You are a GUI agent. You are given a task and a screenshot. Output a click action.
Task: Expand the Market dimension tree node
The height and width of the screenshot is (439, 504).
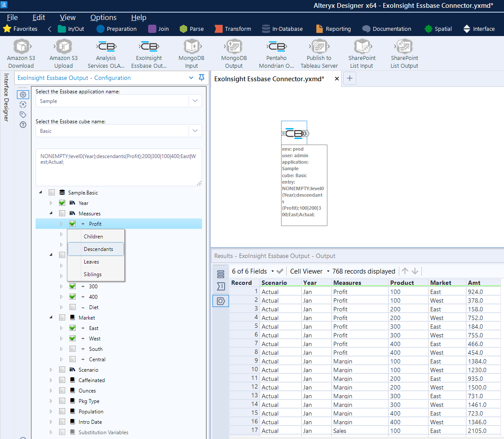point(51,317)
